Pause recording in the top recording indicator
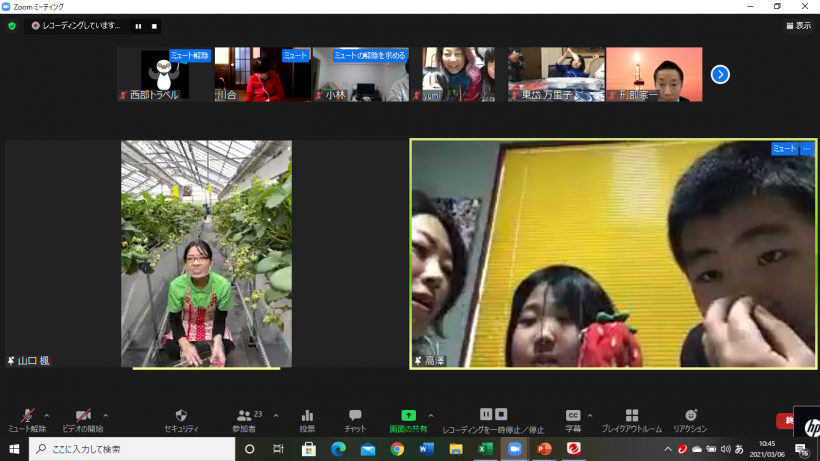820x461 pixels. pyautogui.click(x=138, y=26)
